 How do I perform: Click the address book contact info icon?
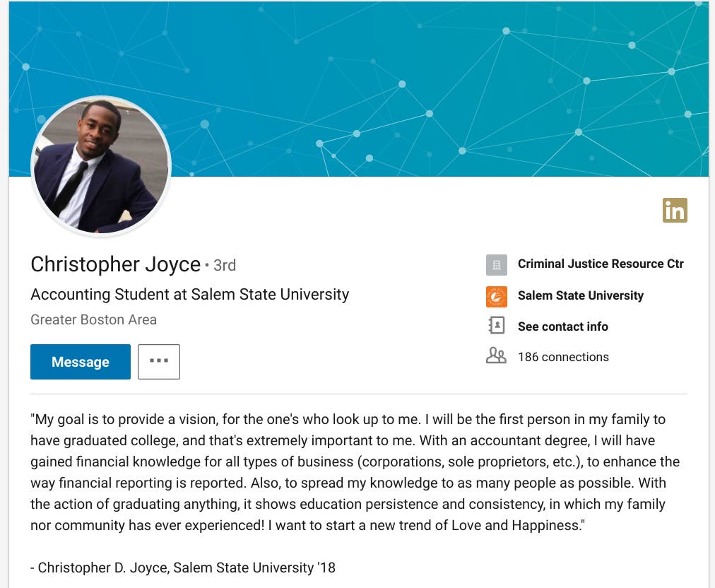coord(497,326)
